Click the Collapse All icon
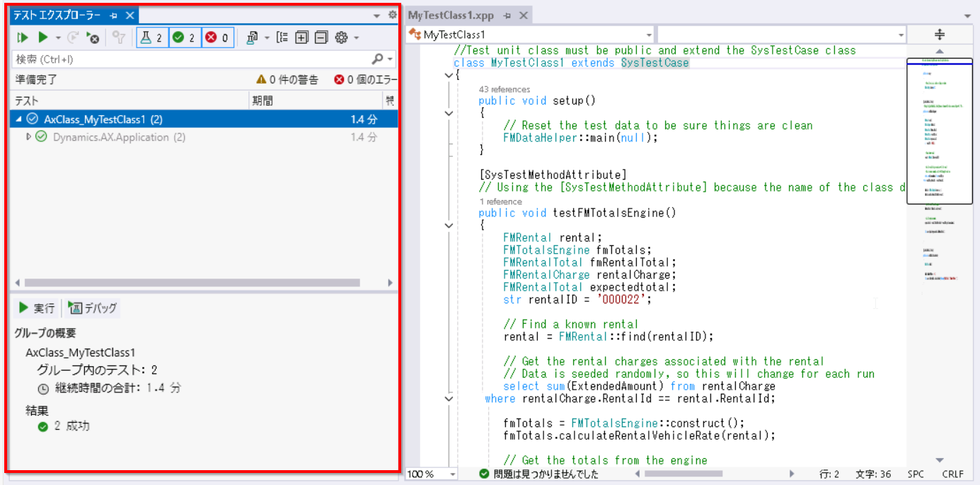 pos(321,37)
